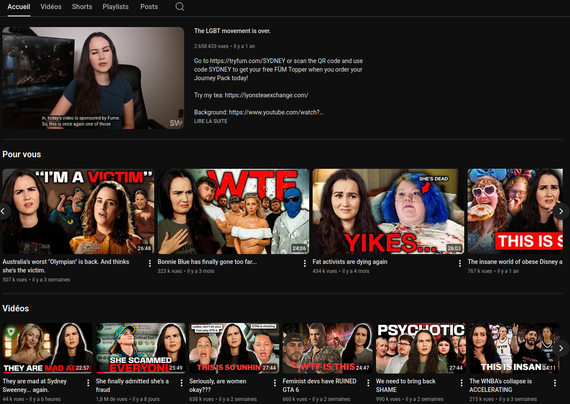The height and width of the screenshot is (404, 570).
Task: Open options menu for 'are women okay' video
Action: [275, 383]
